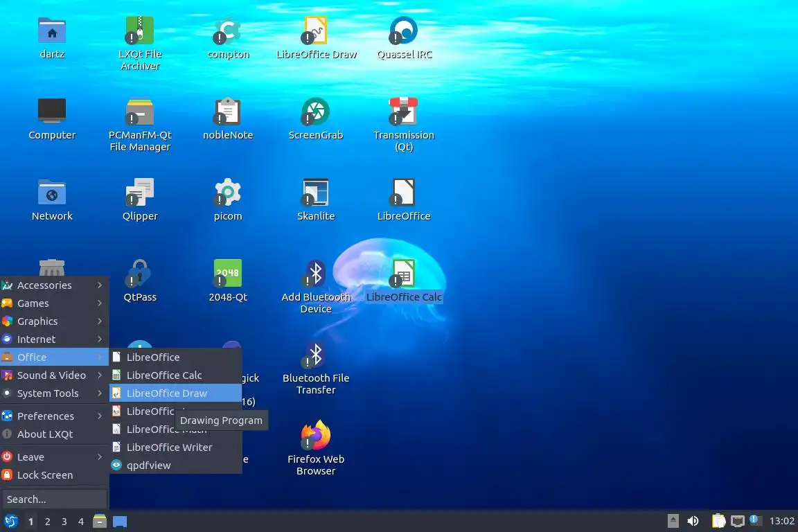Select the Computer desktop icon
The height and width of the screenshot is (532, 798).
(x=52, y=111)
